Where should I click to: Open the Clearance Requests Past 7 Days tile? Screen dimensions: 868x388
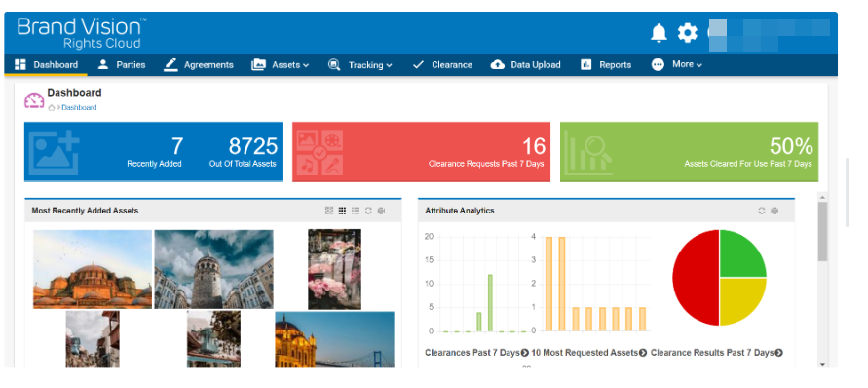421,152
